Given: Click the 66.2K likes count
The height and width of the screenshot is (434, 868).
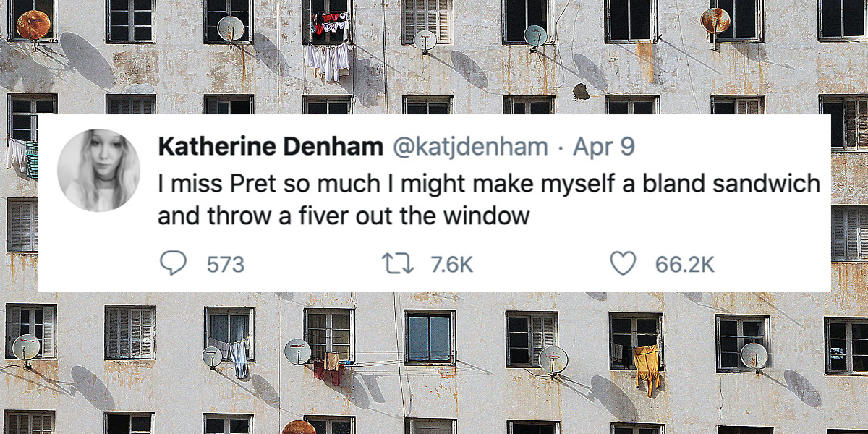Looking at the screenshot, I should coord(684,265).
